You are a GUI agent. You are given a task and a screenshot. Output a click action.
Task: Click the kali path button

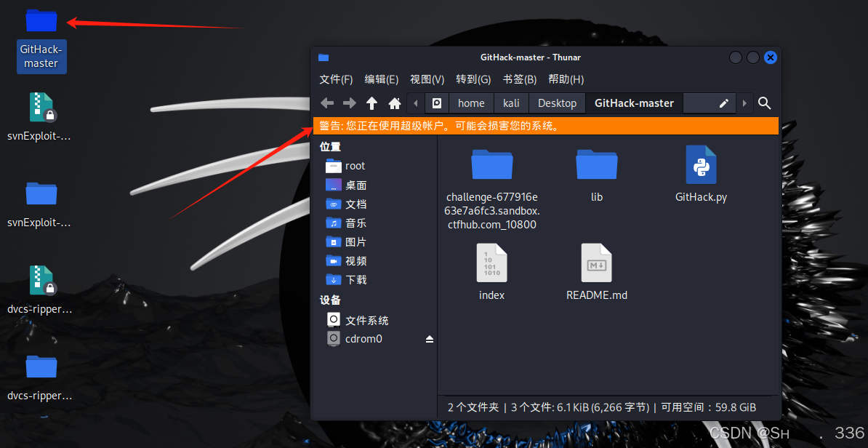[511, 103]
